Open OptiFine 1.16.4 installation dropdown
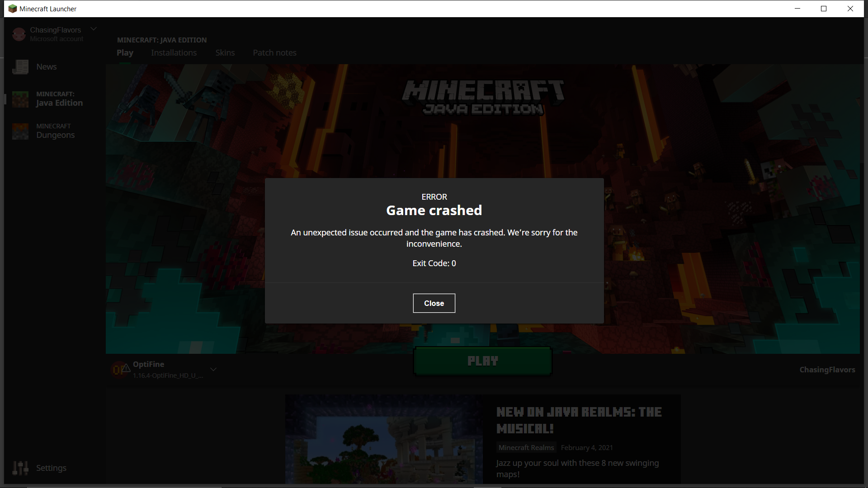868x488 pixels. [167, 370]
